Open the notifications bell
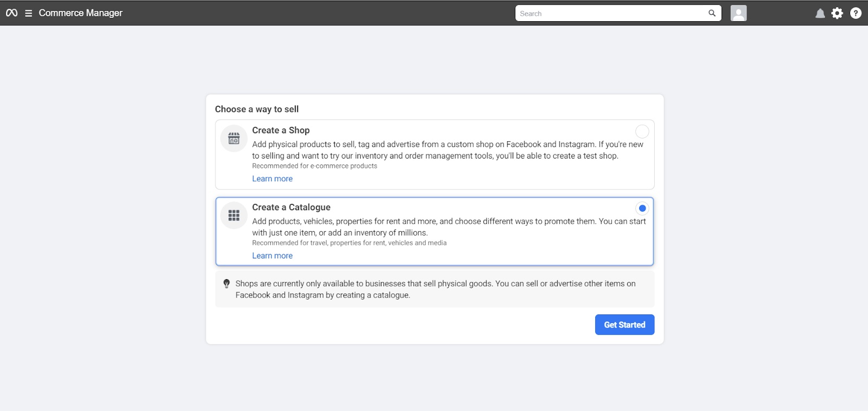 coord(820,14)
